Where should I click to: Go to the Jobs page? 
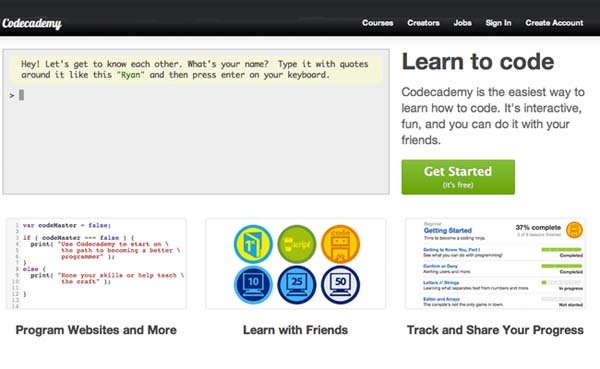[462, 23]
